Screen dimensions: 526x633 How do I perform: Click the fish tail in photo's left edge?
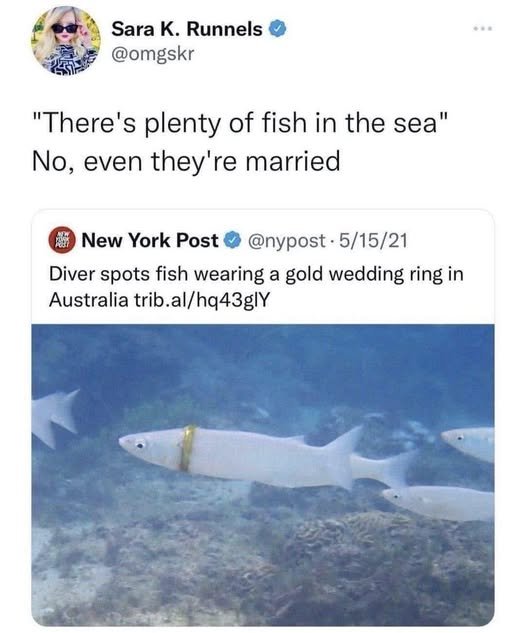55,417
